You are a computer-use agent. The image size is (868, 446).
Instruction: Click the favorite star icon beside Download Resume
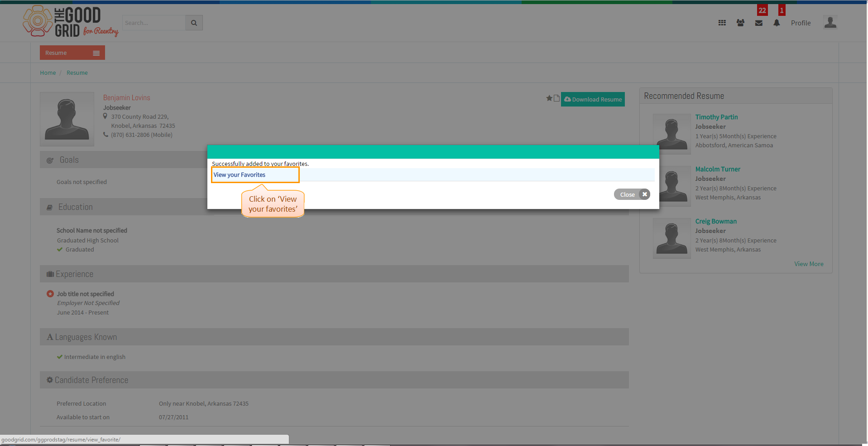pos(549,98)
